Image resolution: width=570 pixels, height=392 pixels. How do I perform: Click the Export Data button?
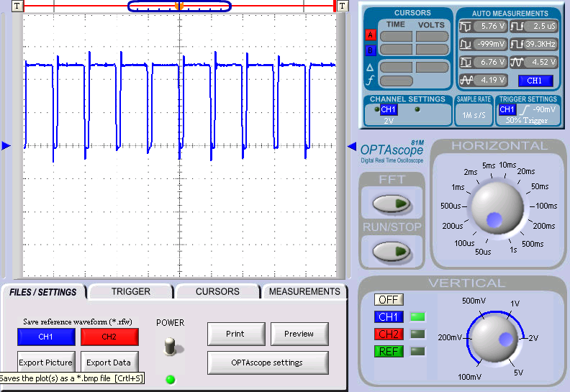[109, 363]
